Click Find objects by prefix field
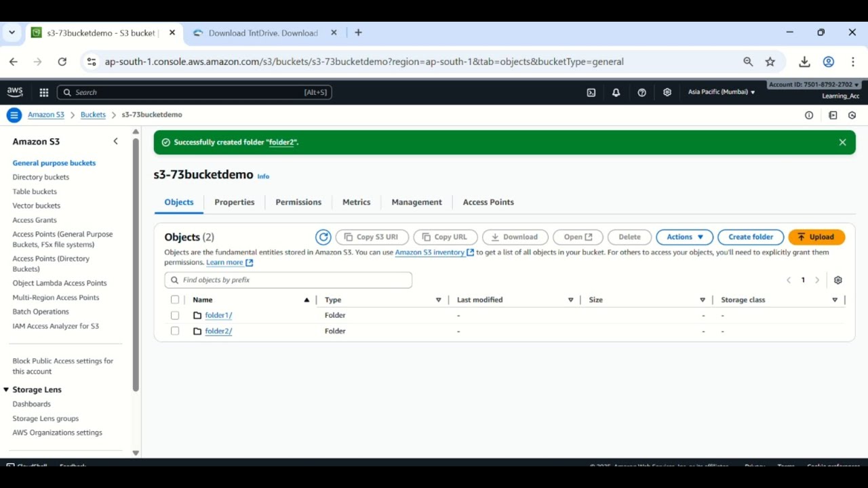 click(x=288, y=280)
